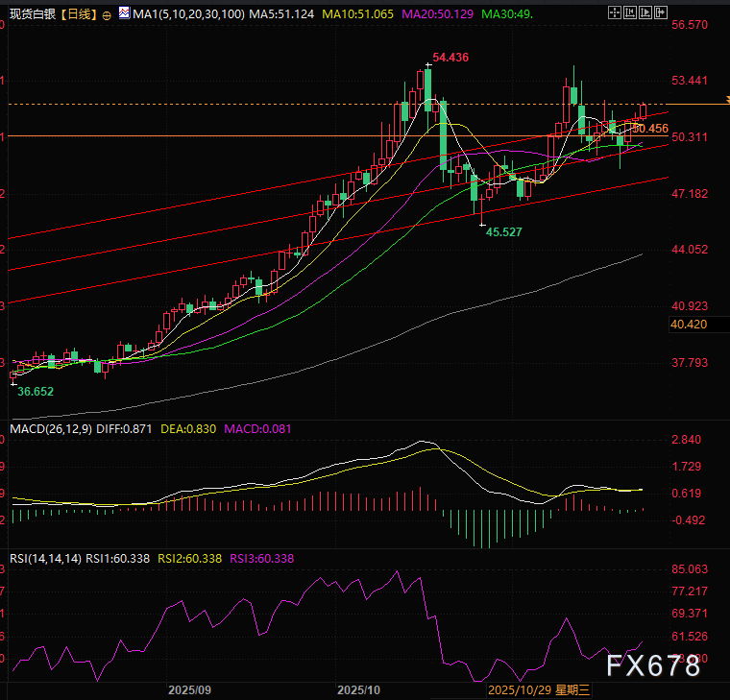
Task: Click the 45.527 low price label
Action: (504, 232)
